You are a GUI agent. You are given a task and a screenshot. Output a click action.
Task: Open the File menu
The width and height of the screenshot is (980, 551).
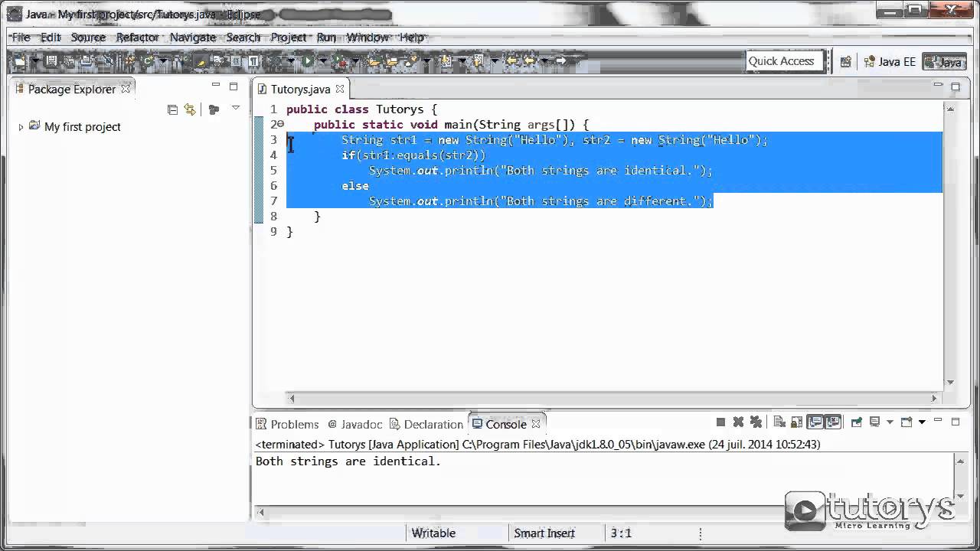point(21,37)
